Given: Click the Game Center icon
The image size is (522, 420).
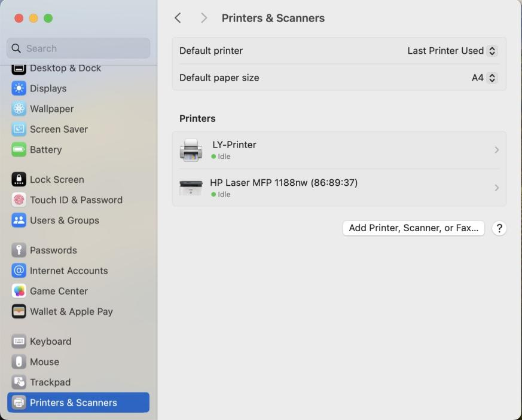Looking at the screenshot, I should tap(19, 291).
